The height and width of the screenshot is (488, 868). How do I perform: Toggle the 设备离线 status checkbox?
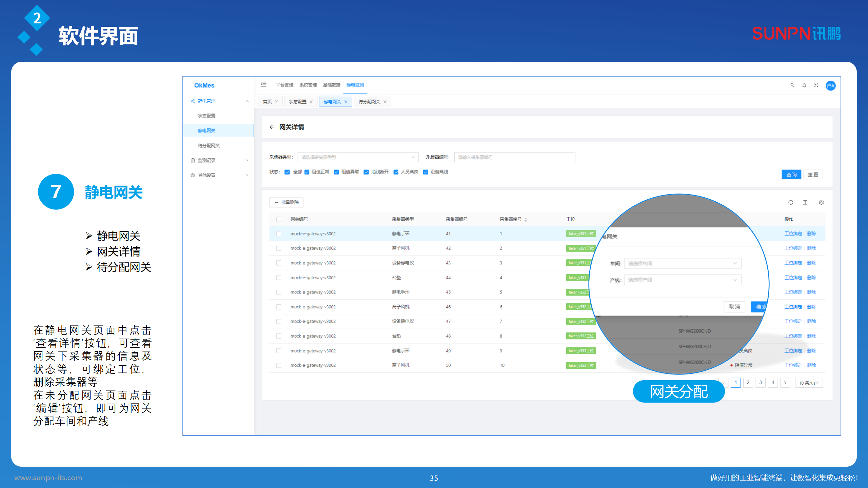(426, 172)
